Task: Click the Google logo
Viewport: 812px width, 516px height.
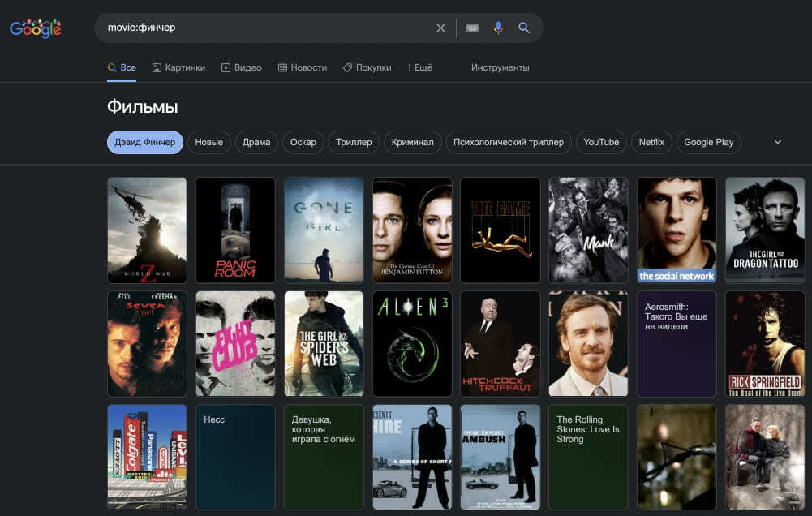Action: (x=35, y=28)
